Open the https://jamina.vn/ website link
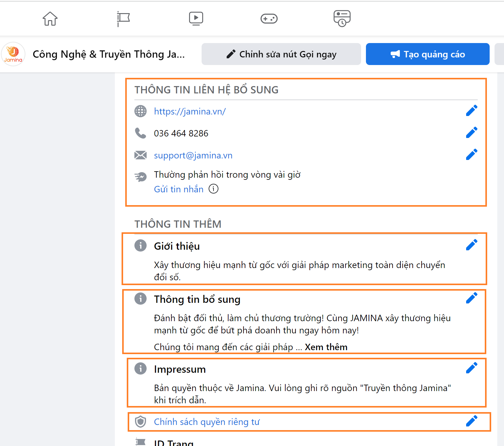The width and height of the screenshot is (504, 446). point(190,111)
